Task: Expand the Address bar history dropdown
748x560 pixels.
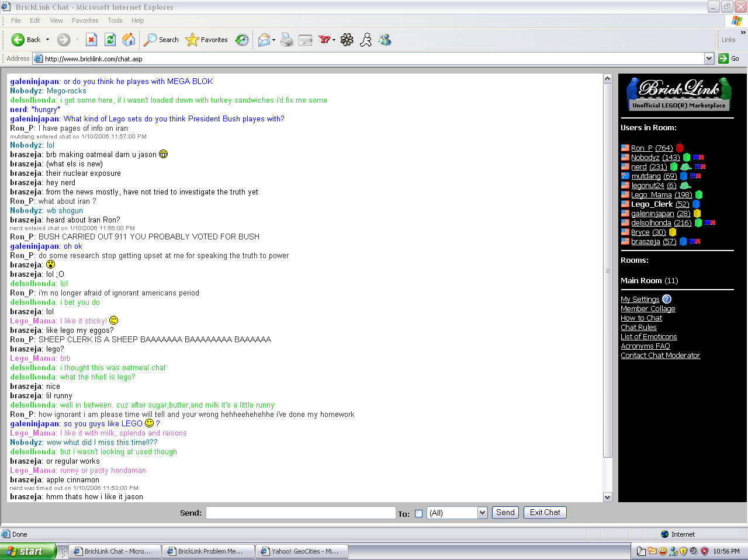Action: click(709, 58)
